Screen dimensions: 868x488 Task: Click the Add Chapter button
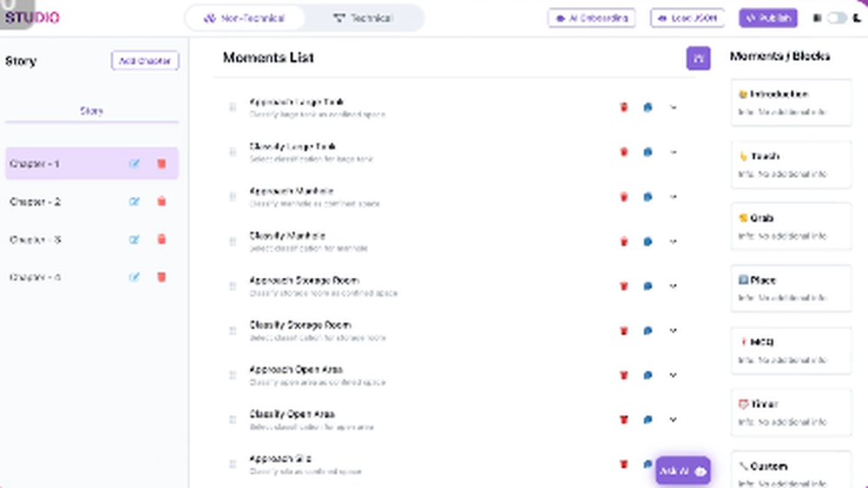tap(145, 61)
